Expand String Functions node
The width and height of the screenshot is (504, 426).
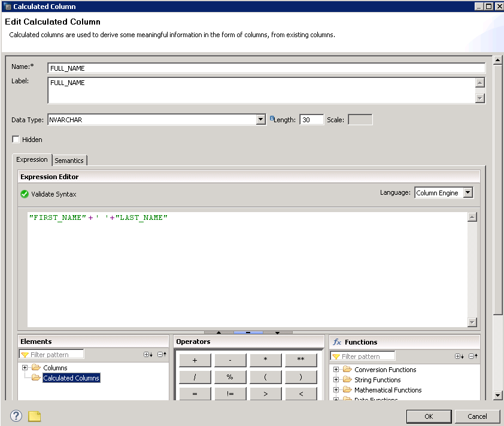336,380
